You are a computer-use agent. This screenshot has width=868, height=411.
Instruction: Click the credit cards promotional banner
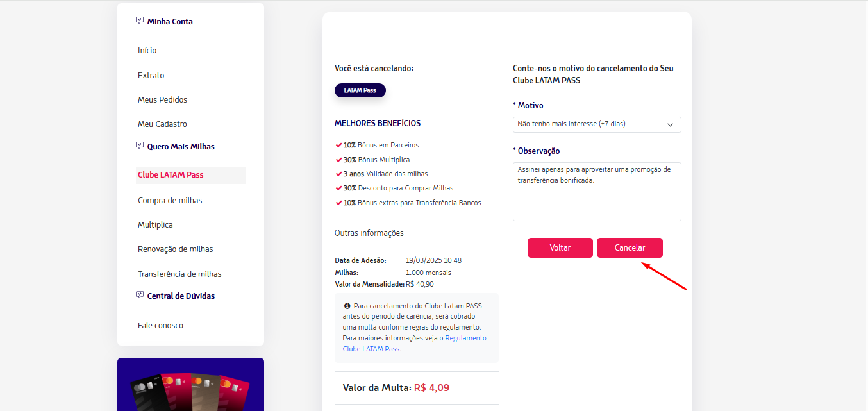(x=190, y=384)
